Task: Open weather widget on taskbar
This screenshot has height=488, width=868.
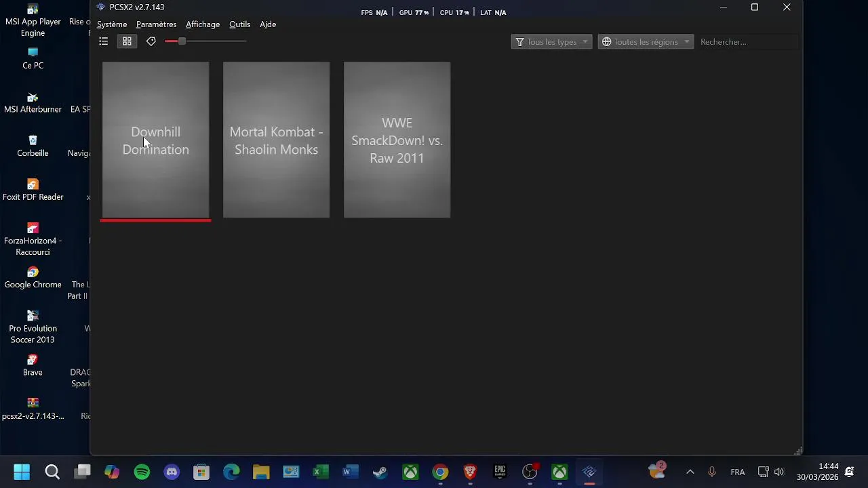Action: point(657,470)
